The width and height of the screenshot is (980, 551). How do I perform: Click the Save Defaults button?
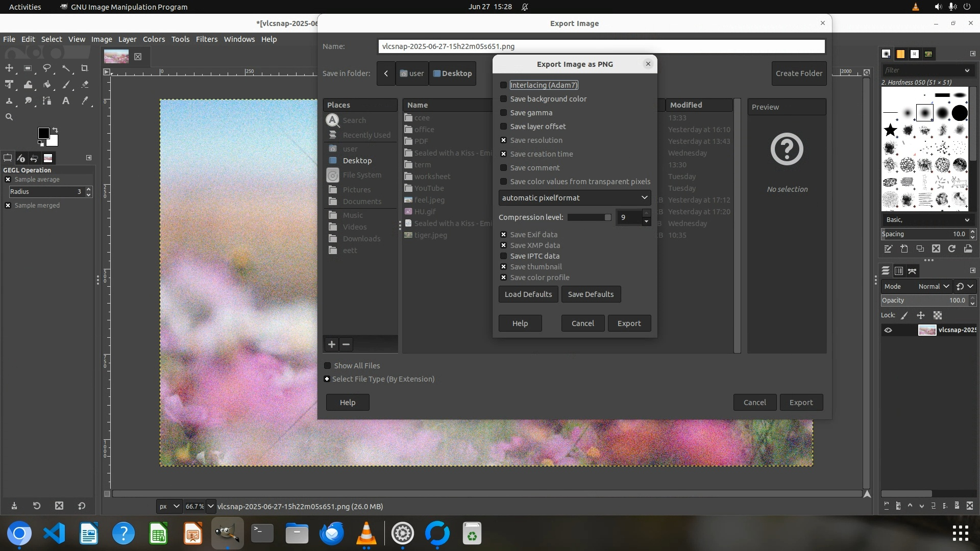pyautogui.click(x=591, y=294)
